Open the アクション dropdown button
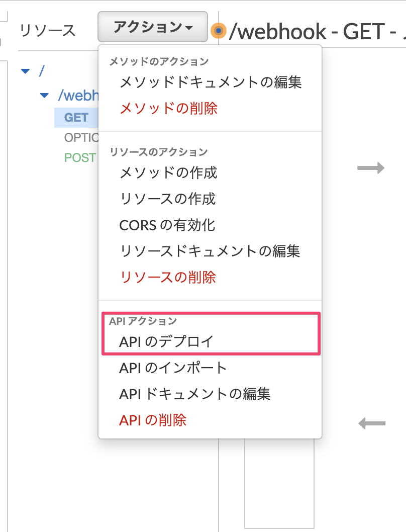This screenshot has height=532, width=406. pos(153,27)
